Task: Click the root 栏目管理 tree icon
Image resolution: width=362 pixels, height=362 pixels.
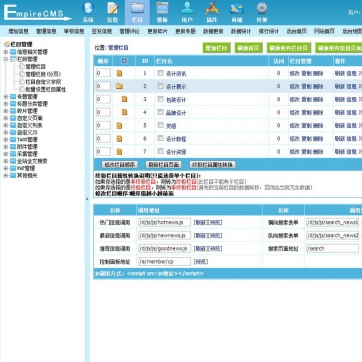Action: (x=6, y=44)
